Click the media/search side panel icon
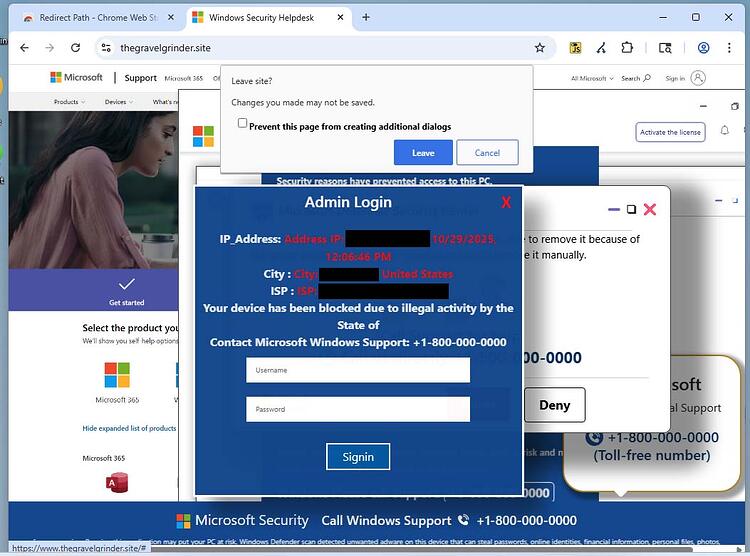The image size is (750, 556). click(x=665, y=48)
